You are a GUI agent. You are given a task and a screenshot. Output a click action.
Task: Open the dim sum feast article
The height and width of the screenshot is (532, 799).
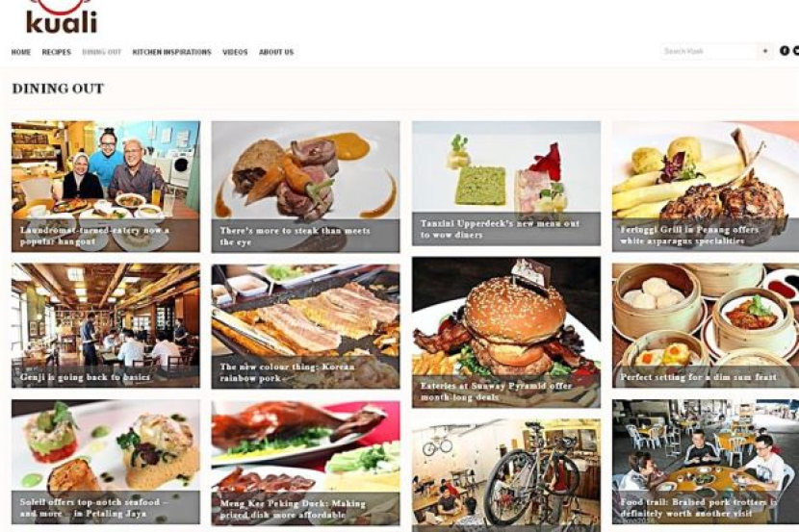[706, 325]
